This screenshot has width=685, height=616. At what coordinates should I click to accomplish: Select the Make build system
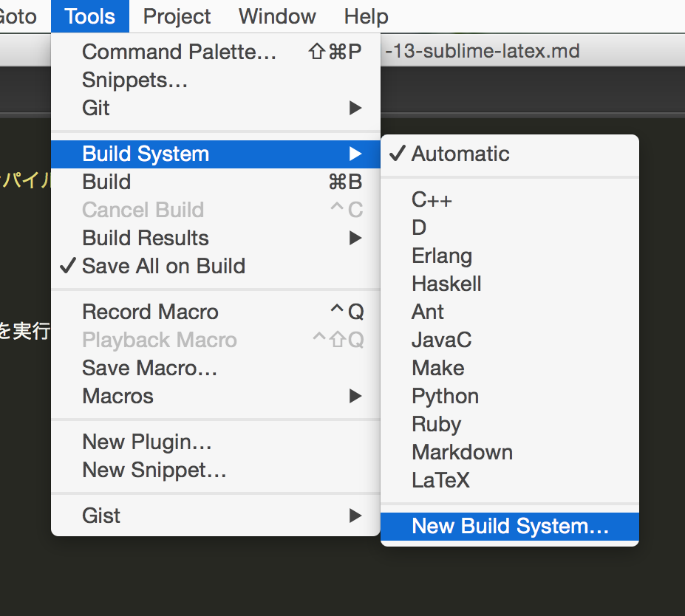[x=509, y=368]
